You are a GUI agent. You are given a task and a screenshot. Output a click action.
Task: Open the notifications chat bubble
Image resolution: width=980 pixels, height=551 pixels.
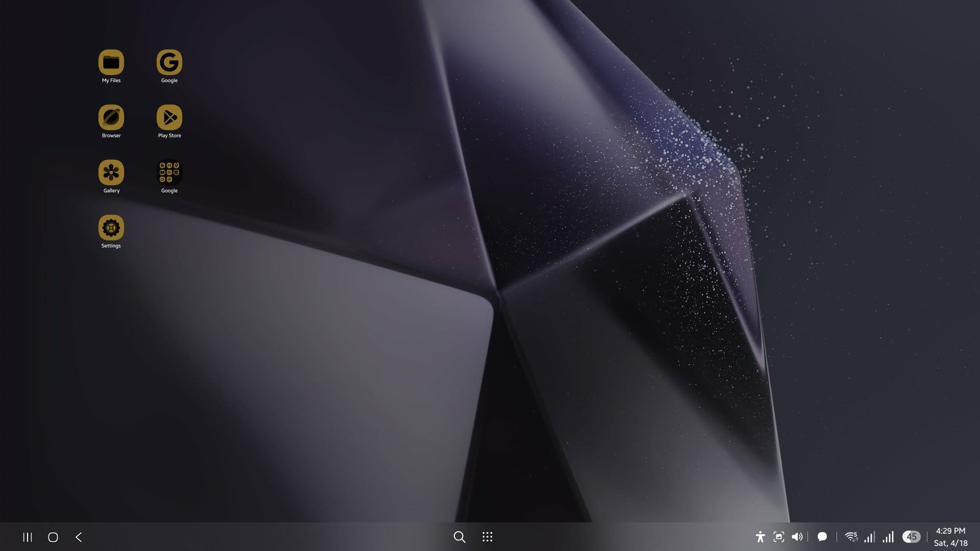pyautogui.click(x=822, y=537)
